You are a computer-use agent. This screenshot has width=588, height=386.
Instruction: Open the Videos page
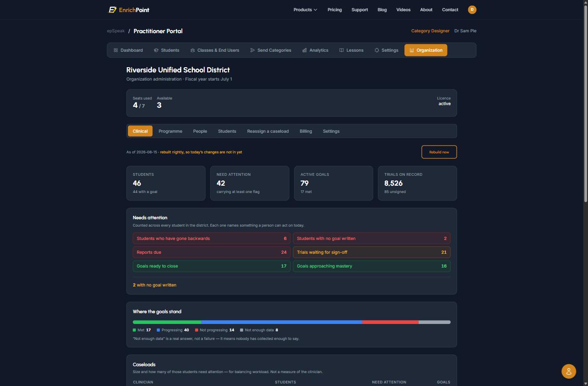404,9
